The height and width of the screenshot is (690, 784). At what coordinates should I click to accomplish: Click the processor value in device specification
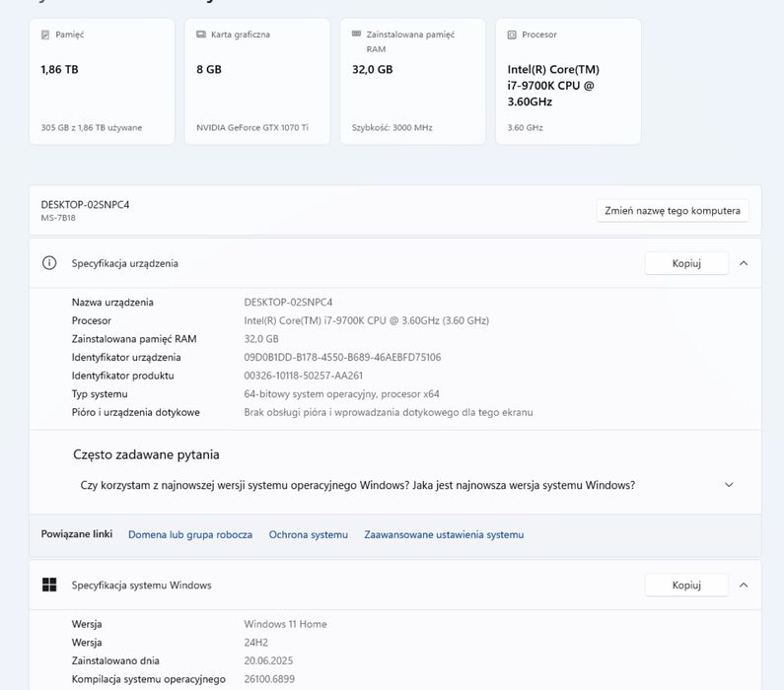click(367, 320)
